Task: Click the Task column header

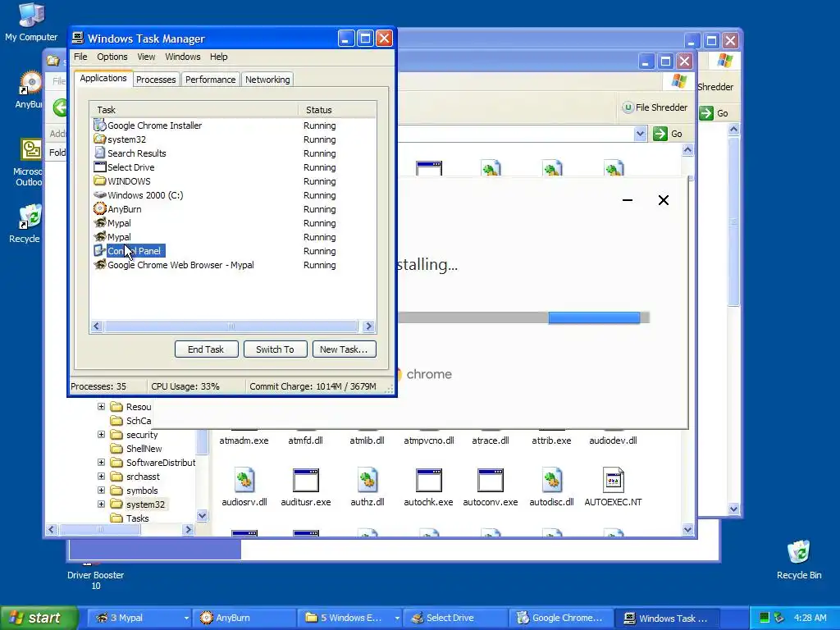Action: pyautogui.click(x=194, y=110)
